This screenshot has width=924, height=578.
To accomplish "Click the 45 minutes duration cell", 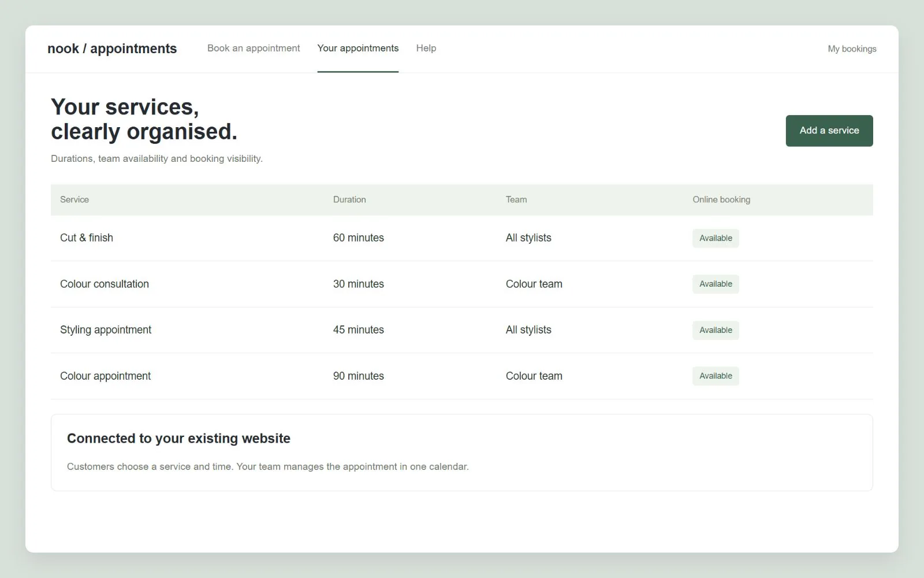I will [359, 329].
